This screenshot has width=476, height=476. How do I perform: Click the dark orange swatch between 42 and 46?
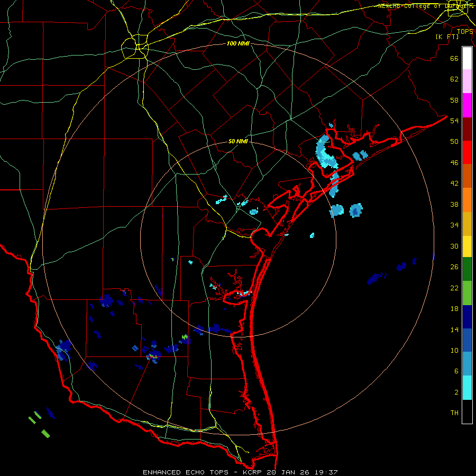click(467, 176)
